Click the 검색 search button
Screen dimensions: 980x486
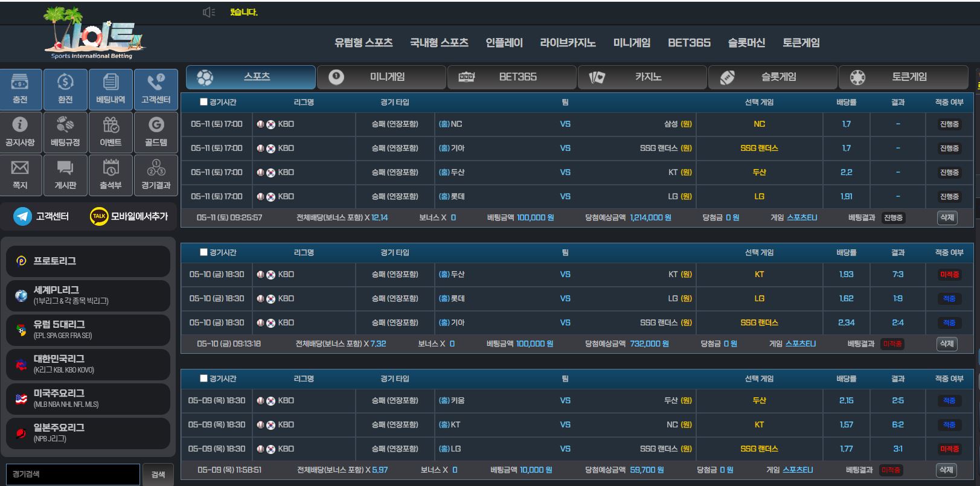pos(158,475)
